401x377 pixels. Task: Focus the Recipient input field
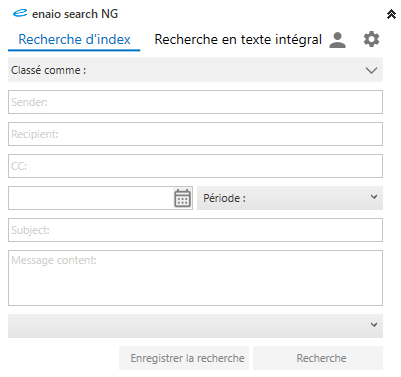[195, 134]
